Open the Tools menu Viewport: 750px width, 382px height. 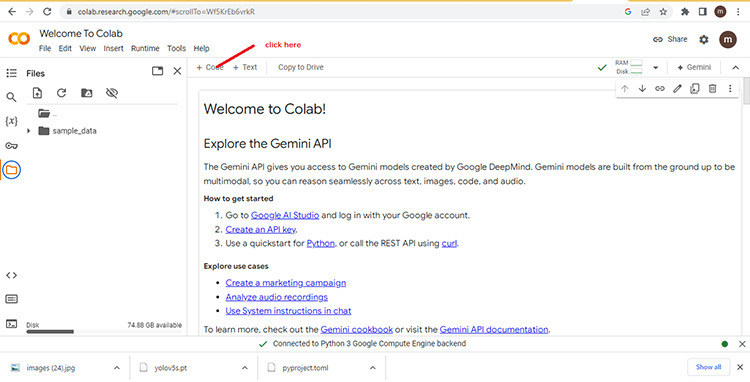coord(176,48)
